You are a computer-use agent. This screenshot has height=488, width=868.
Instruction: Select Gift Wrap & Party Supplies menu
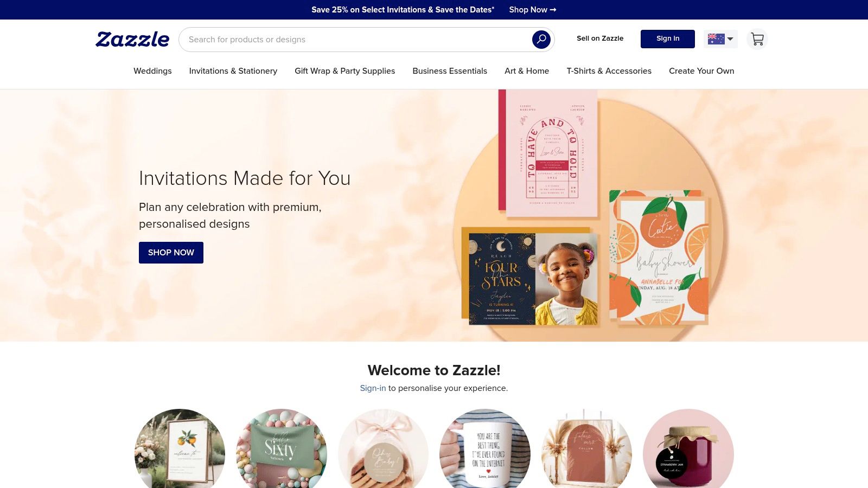click(344, 71)
